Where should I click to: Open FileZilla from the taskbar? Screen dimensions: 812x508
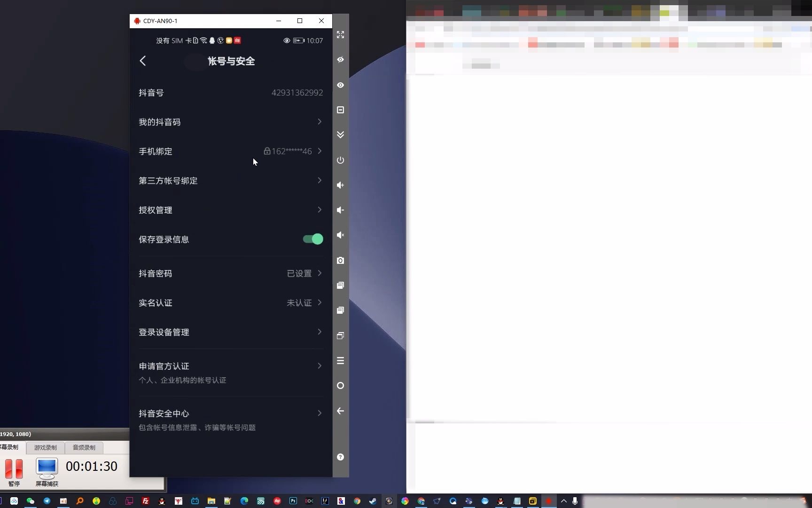click(x=146, y=501)
